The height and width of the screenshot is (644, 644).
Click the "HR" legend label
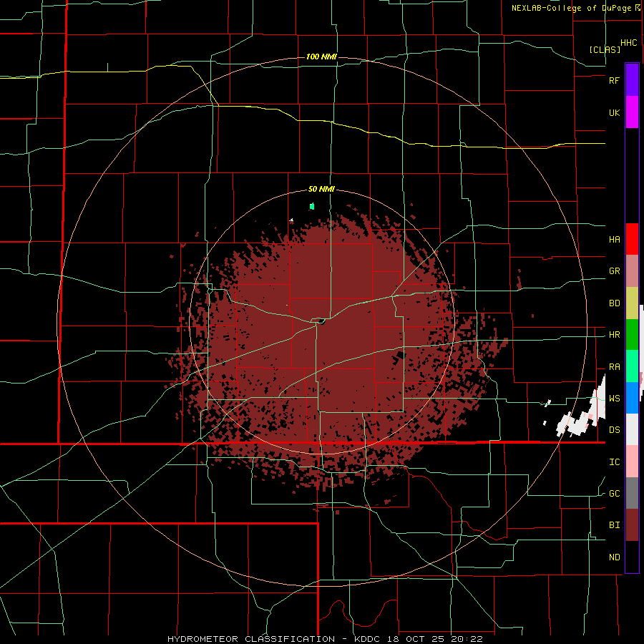click(614, 335)
